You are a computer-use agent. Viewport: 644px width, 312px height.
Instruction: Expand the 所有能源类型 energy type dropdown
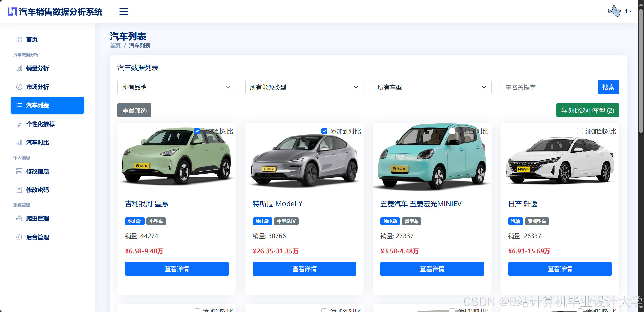point(304,87)
